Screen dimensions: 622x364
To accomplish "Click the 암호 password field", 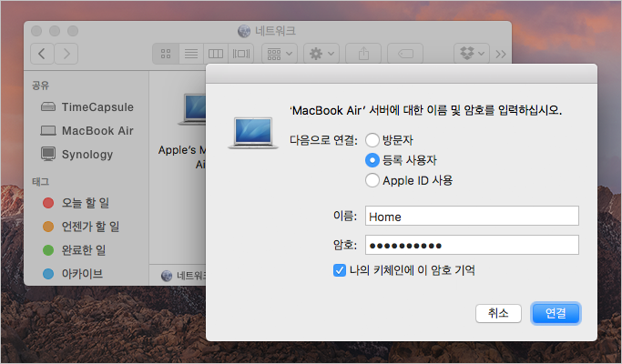I will tap(472, 245).
